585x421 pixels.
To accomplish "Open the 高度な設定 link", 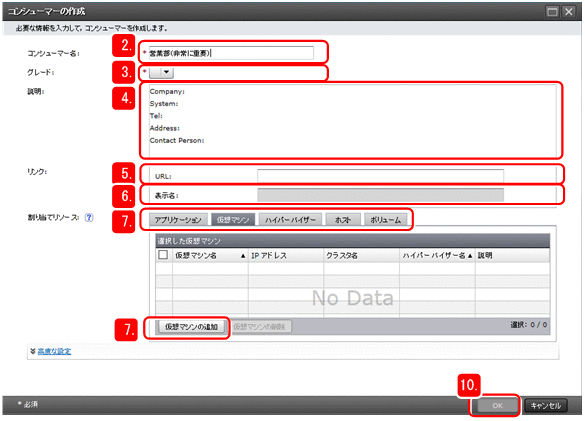I will click(54, 351).
